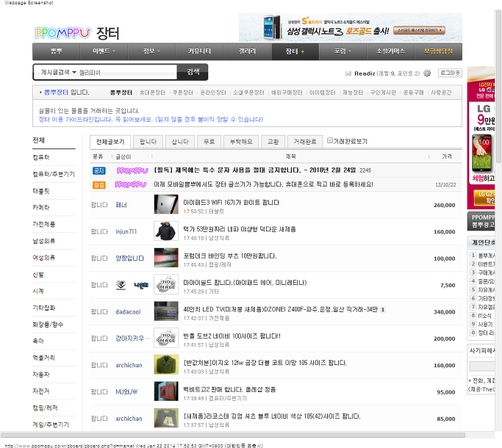The height and width of the screenshot is (448, 502).
Task: Click the No Image placeholder in the 마아이월드 row
Action: 166,284
